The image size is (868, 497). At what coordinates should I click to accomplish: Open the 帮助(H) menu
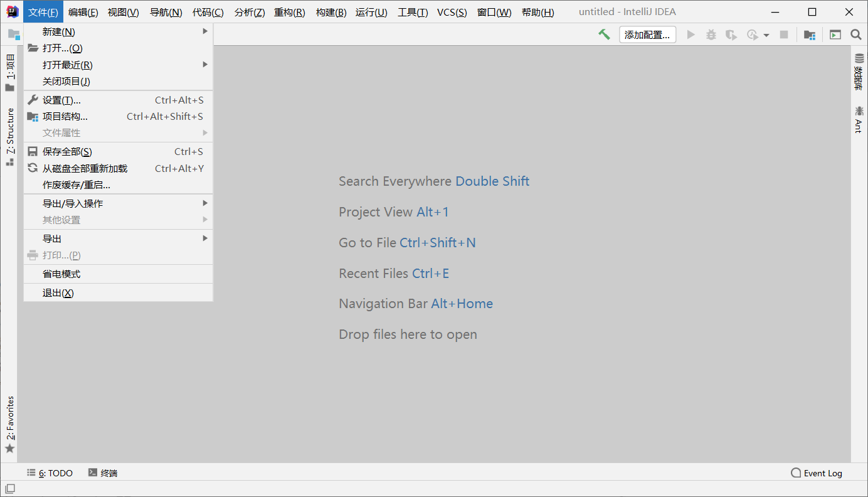click(537, 12)
